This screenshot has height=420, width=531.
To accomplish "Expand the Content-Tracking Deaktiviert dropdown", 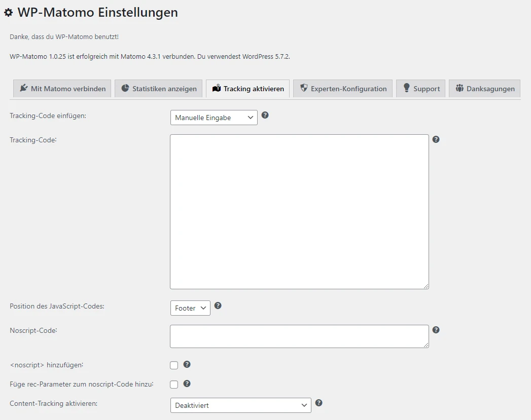I will coord(240,405).
